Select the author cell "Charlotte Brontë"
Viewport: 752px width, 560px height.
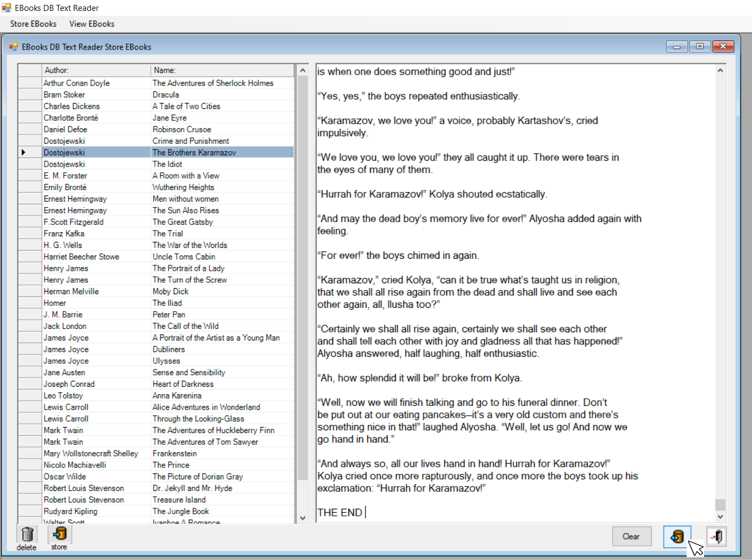96,118
